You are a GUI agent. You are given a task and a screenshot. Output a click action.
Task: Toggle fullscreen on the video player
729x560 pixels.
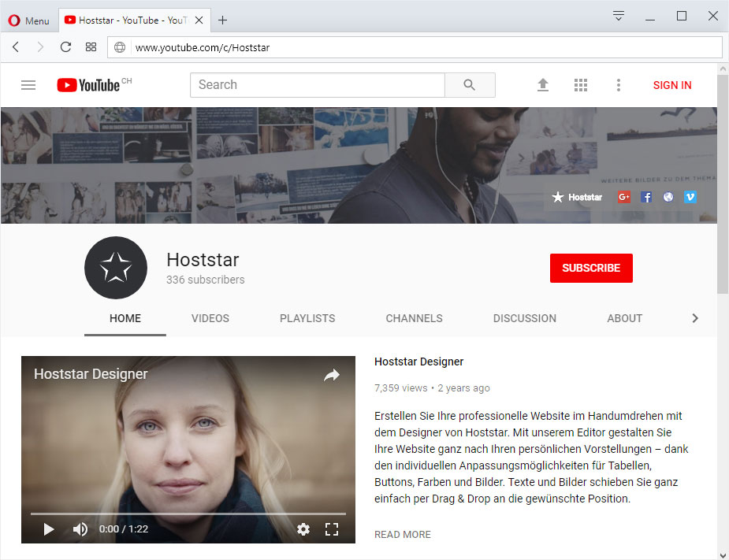[x=332, y=528]
